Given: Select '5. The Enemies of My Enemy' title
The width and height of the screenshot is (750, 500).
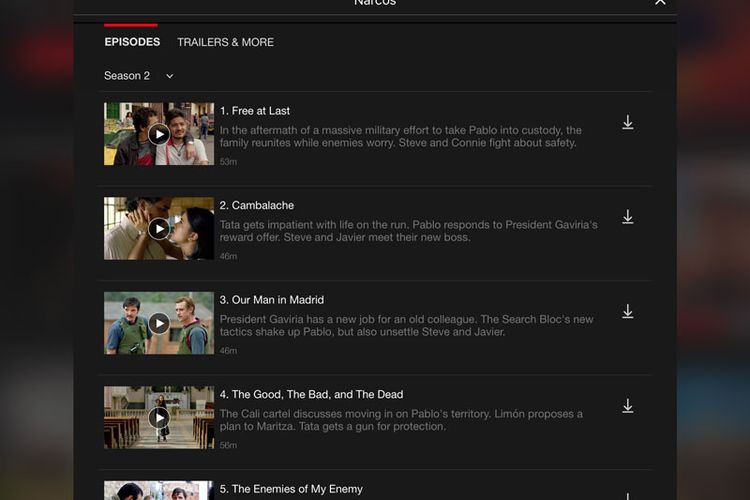Looking at the screenshot, I should [291, 489].
